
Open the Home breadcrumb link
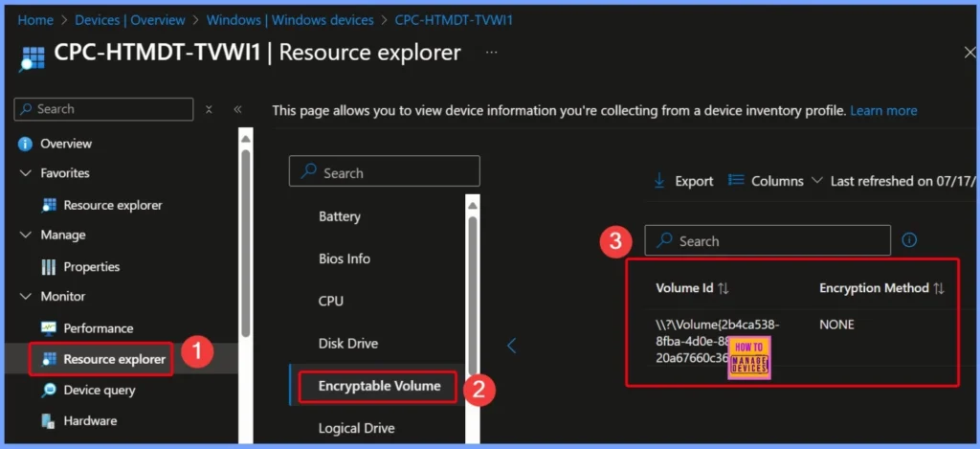click(35, 20)
